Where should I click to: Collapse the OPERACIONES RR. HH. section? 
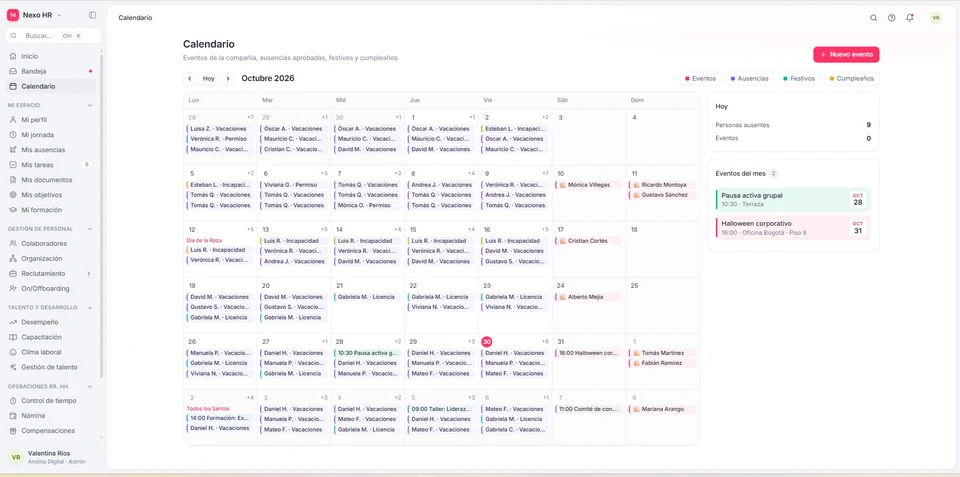(90, 386)
